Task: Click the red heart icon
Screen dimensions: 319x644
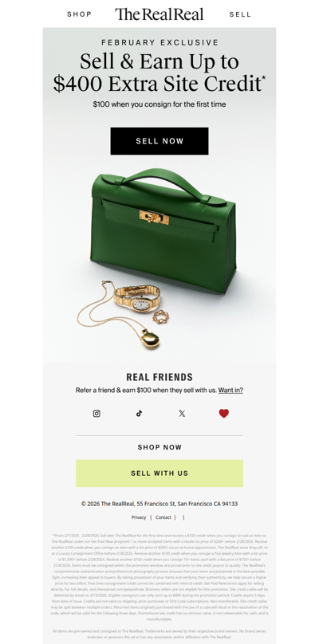Action: (x=223, y=414)
